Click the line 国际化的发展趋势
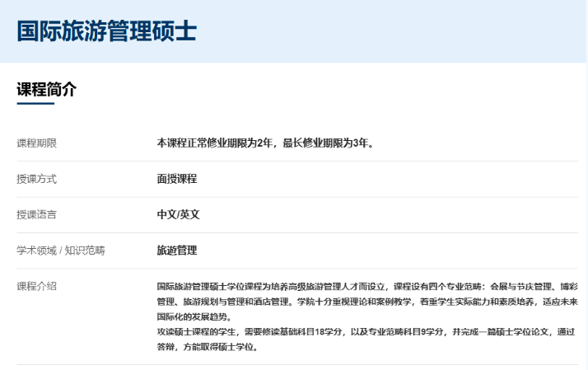This screenshot has height=370, width=588. [194, 316]
